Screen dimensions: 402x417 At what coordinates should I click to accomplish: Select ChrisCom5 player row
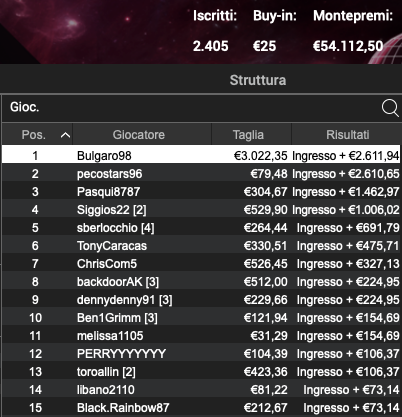coord(201,264)
